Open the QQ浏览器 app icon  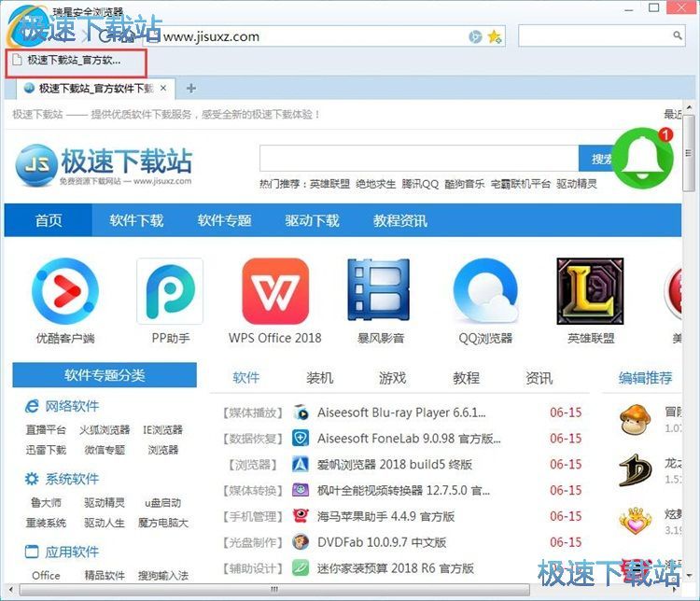pos(485,291)
